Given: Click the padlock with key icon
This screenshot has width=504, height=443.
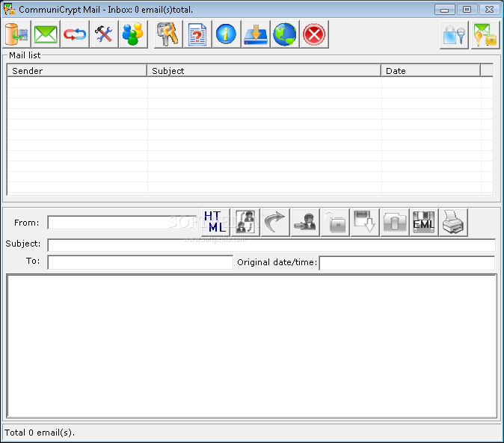Looking at the screenshot, I should (x=454, y=35).
